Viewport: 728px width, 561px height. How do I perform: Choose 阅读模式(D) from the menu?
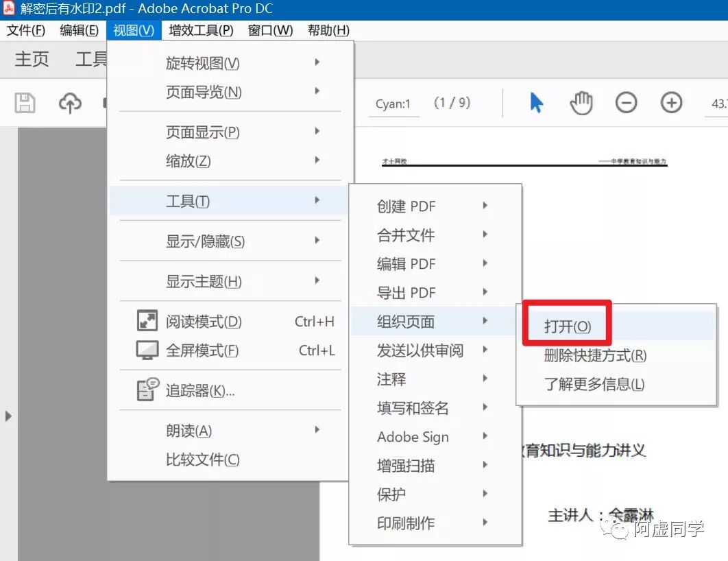point(230,322)
